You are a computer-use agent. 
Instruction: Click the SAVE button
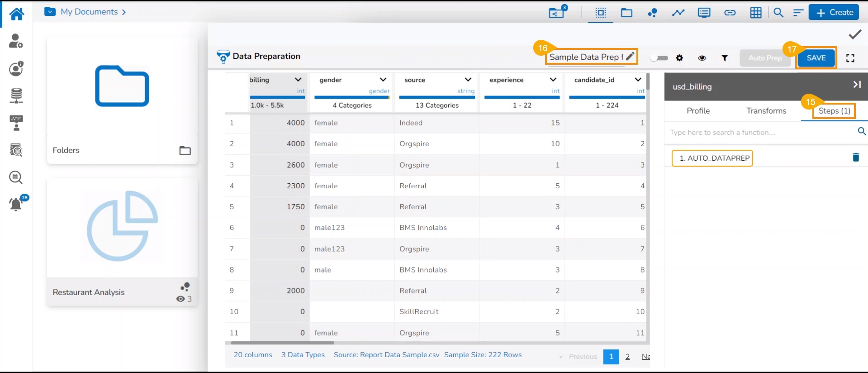816,58
